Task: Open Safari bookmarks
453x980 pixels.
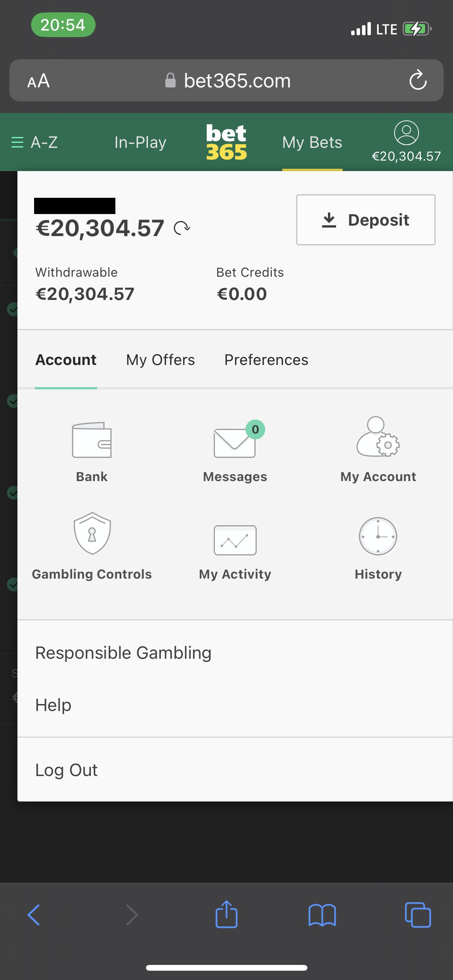Action: point(322,915)
